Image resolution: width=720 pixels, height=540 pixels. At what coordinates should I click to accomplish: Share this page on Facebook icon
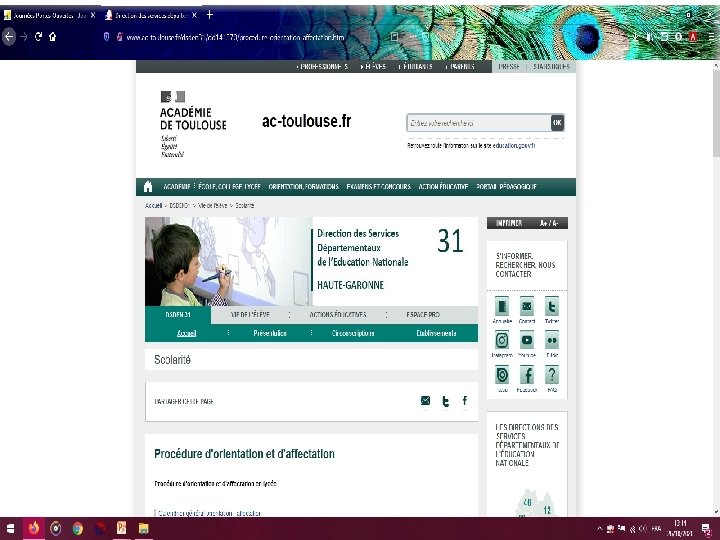coord(465,401)
